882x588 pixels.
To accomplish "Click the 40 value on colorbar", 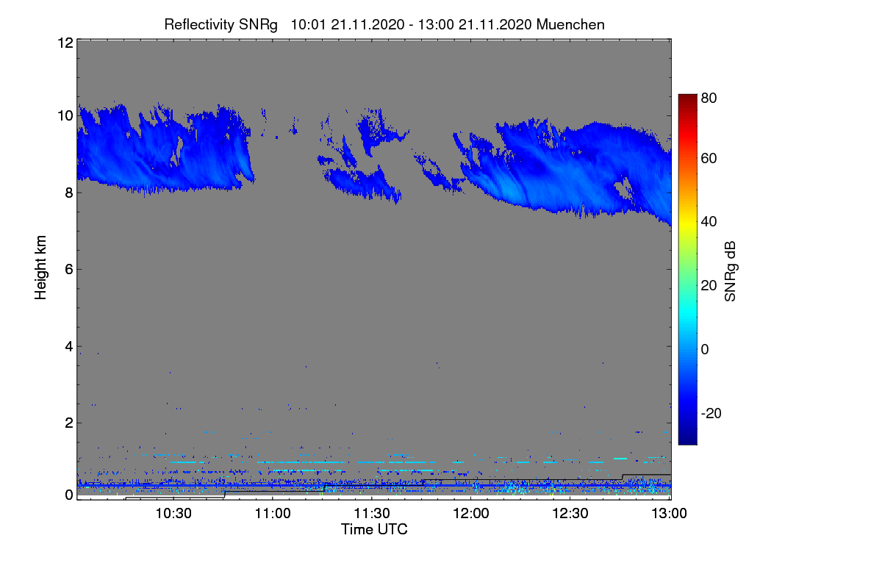I will (709, 222).
